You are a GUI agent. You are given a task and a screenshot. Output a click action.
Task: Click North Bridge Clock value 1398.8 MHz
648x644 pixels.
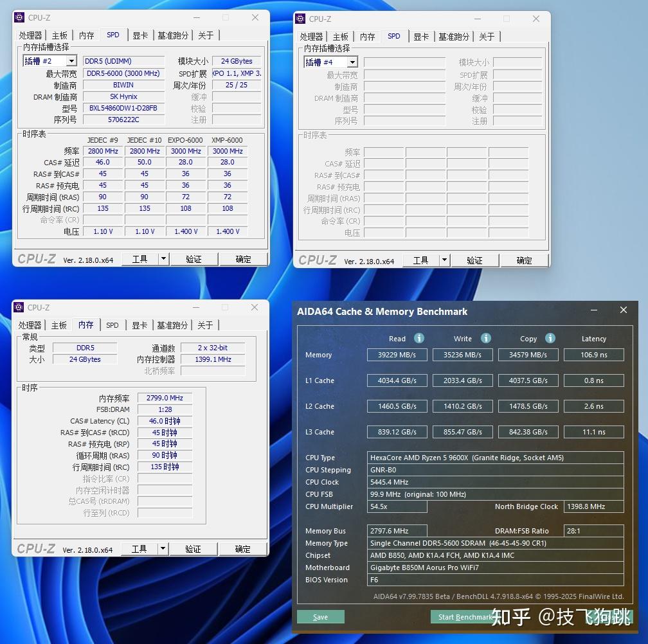click(594, 506)
